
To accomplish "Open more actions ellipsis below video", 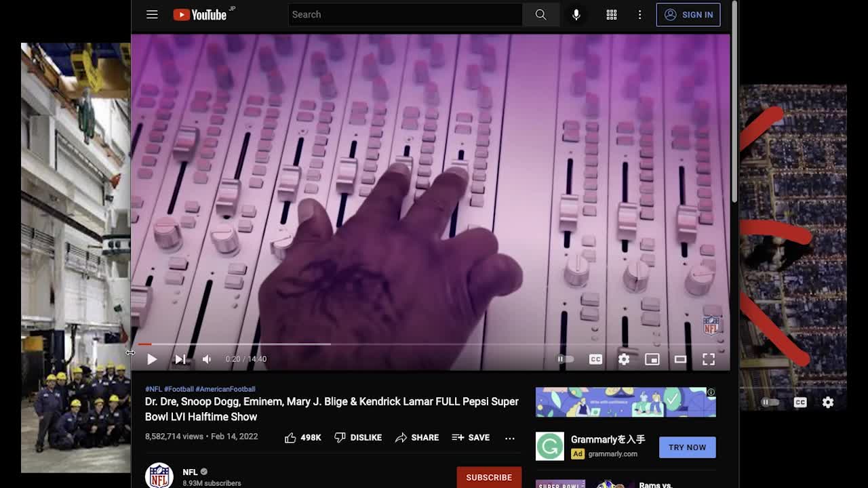I will click(510, 438).
